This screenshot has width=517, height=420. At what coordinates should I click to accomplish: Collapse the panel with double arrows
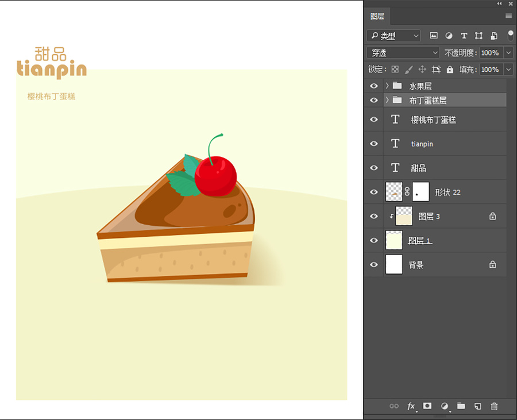(x=500, y=3)
